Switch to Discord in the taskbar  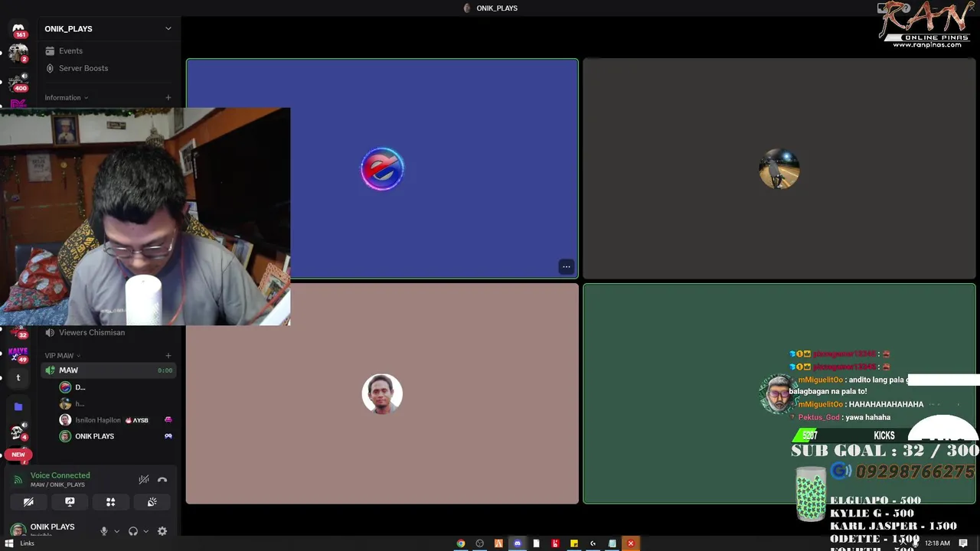click(x=518, y=543)
